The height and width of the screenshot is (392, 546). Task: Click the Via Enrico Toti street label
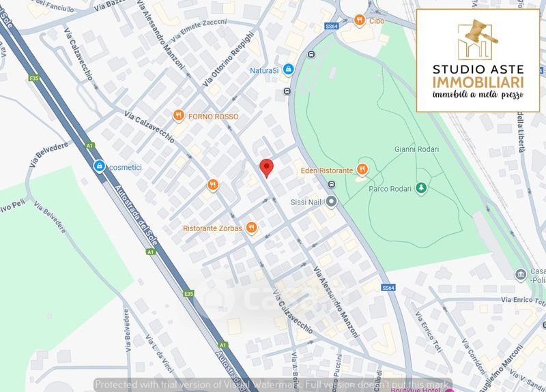click(x=523, y=300)
